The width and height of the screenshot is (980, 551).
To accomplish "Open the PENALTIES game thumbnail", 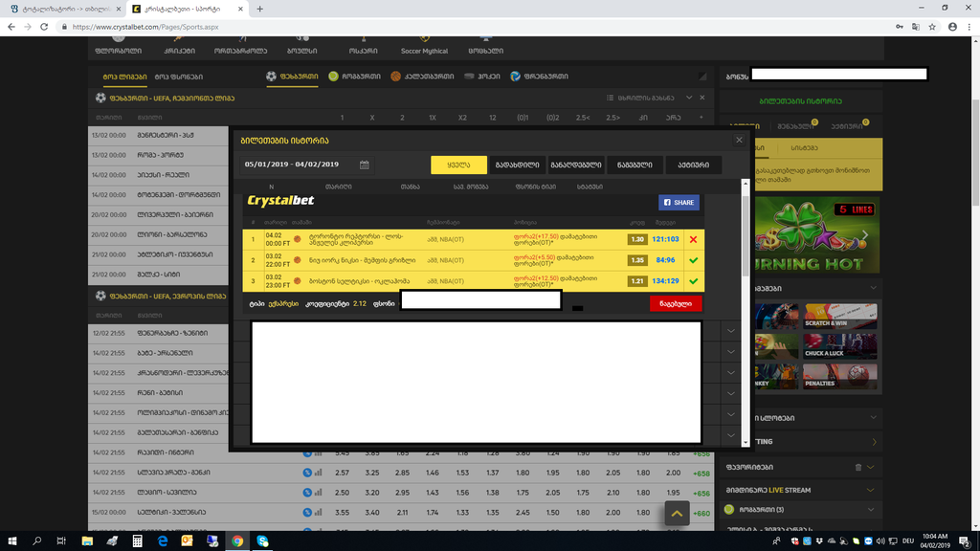I will [x=839, y=375].
